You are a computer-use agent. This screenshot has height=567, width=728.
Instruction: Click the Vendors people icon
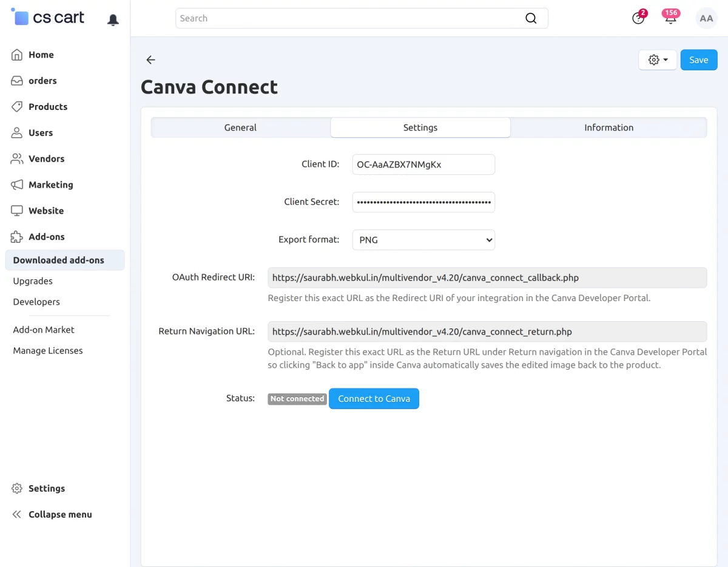[x=17, y=158]
